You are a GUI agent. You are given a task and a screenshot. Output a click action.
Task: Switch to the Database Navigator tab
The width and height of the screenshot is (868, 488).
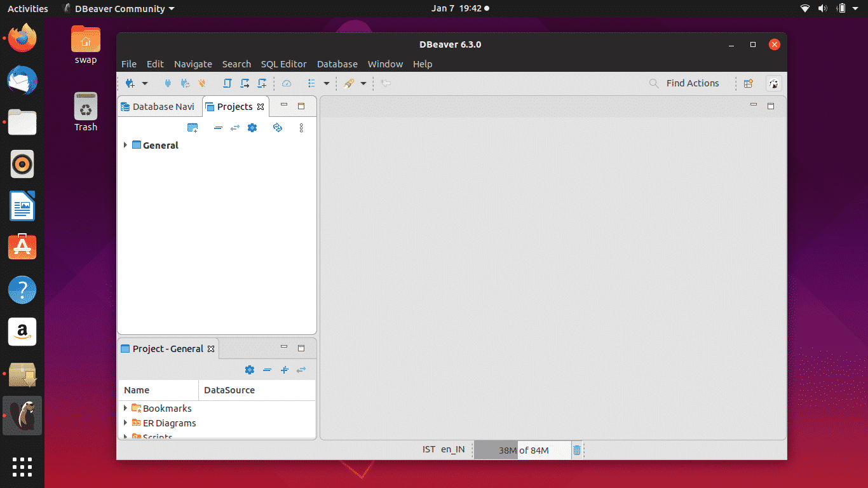159,107
